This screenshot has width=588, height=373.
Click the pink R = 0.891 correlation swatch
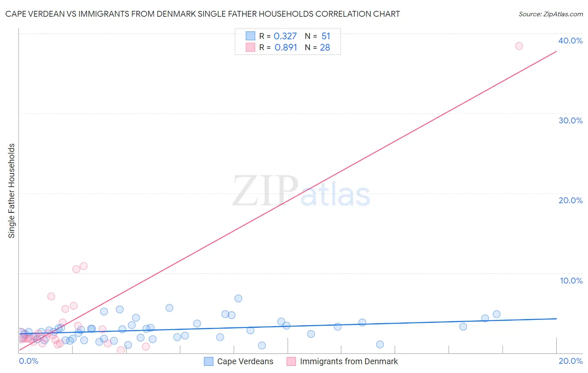click(250, 47)
